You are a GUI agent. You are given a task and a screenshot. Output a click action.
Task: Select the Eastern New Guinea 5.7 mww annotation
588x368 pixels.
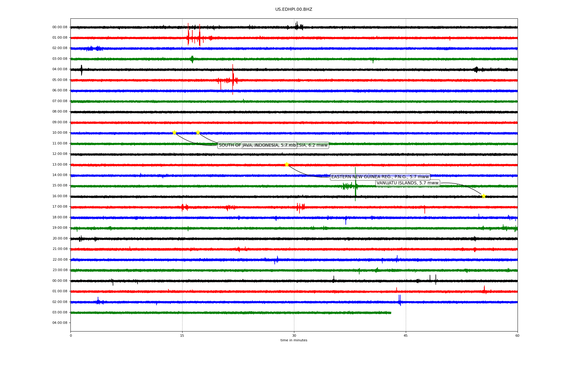(x=380, y=177)
